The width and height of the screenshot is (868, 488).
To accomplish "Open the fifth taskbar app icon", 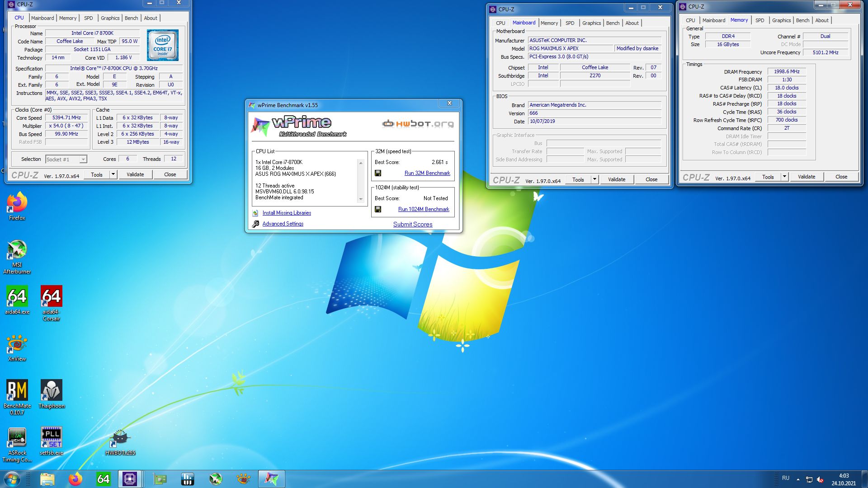I will click(160, 479).
